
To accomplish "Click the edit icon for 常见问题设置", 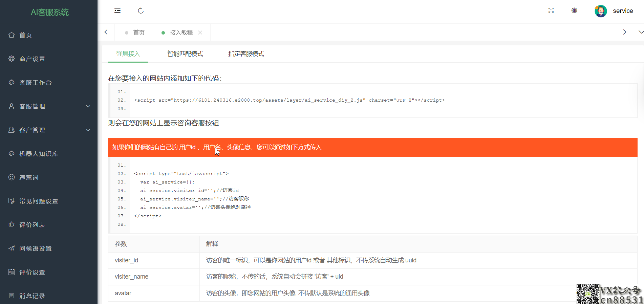I will [x=12, y=201].
